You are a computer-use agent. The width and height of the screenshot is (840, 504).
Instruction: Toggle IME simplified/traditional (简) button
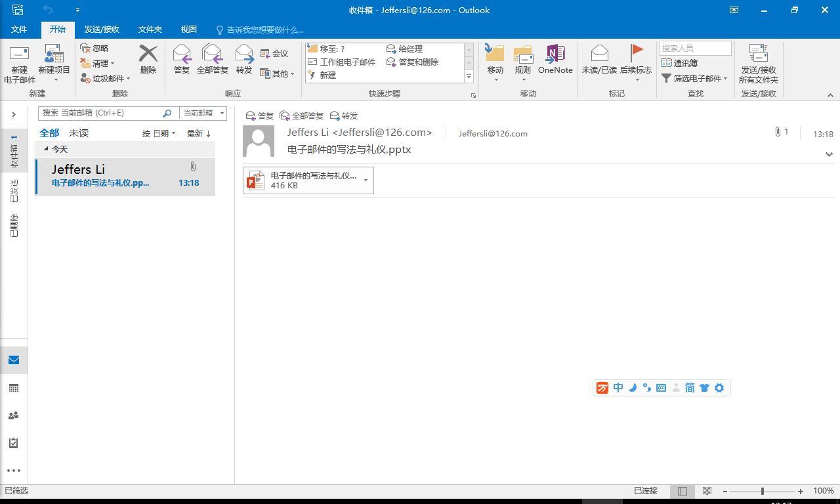690,388
